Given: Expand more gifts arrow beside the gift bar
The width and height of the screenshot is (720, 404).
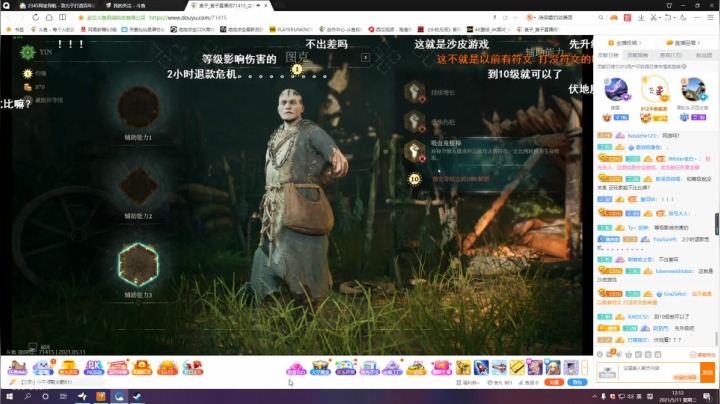Looking at the screenshot, I should click(x=585, y=367).
